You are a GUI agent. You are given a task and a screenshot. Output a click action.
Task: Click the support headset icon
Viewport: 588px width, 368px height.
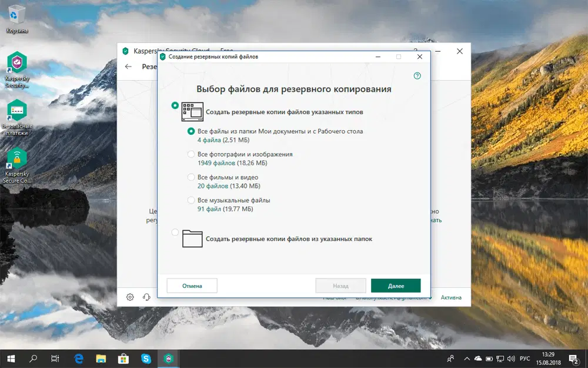(146, 297)
